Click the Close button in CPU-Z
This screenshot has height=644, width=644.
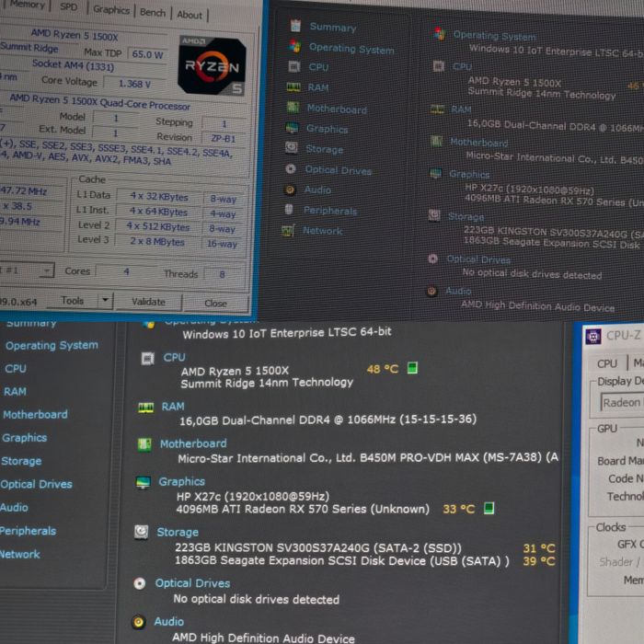pos(215,303)
